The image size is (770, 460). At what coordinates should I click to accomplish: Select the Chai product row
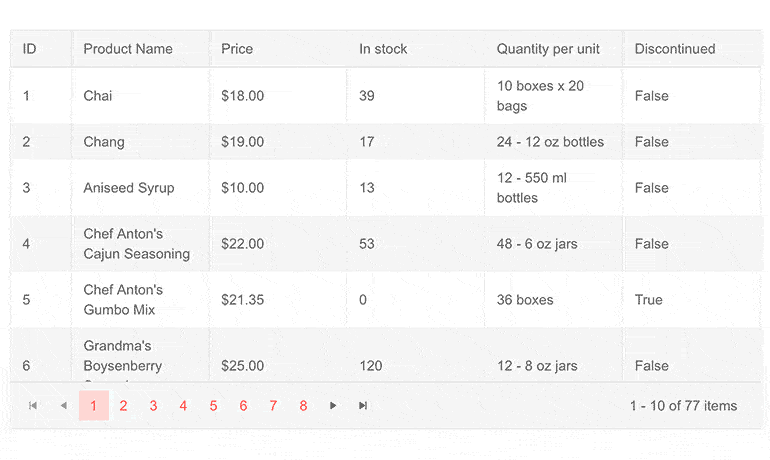[x=98, y=96]
